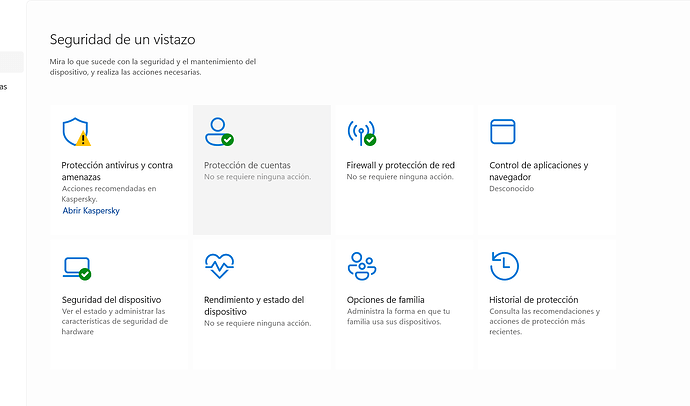Click the 'Desconocido' status text
Image resolution: width=690 pixels, height=406 pixels.
[514, 189]
